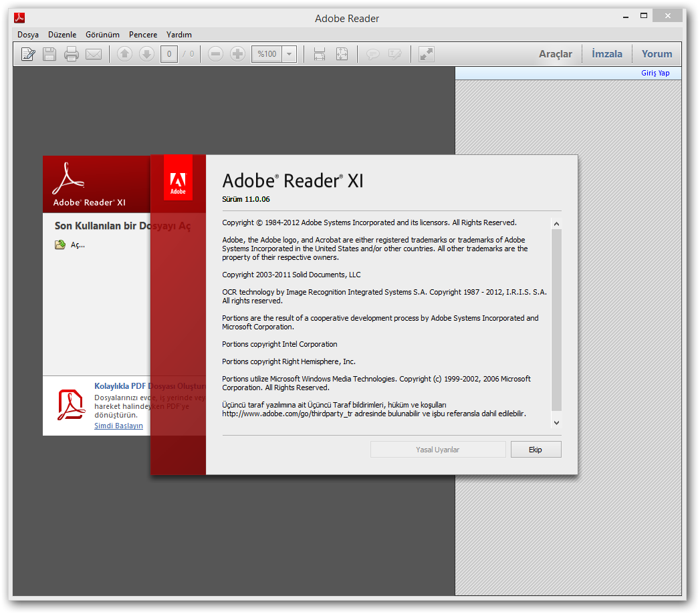Viewport: 700px width, 614px height.
Task: Go to previous page with up arrow
Action: click(124, 54)
